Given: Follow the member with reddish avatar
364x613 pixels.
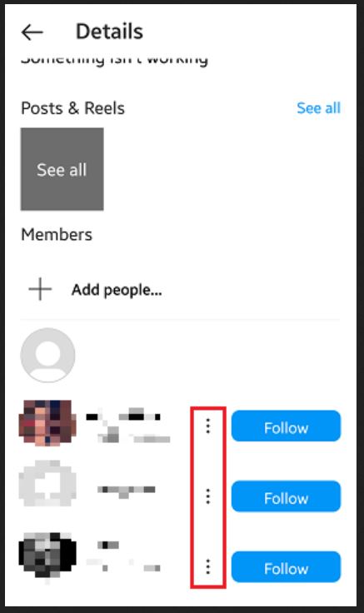Looking at the screenshot, I should pos(287,426).
